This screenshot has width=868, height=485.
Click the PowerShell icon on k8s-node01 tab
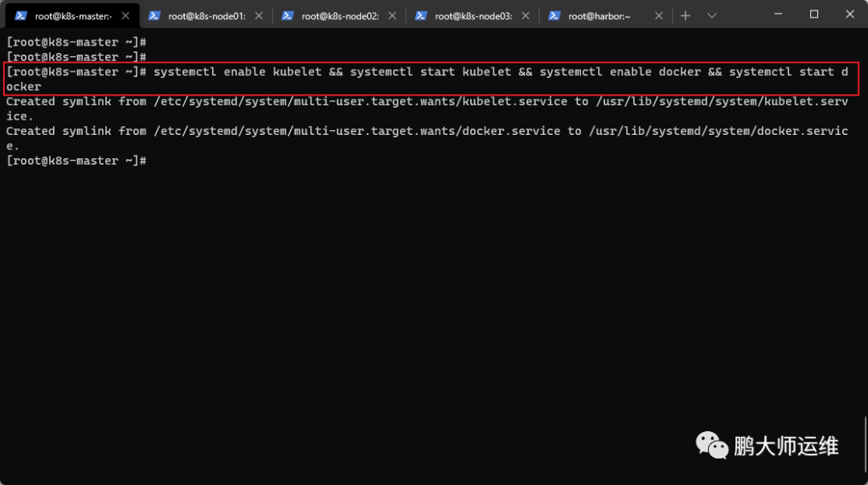click(154, 16)
